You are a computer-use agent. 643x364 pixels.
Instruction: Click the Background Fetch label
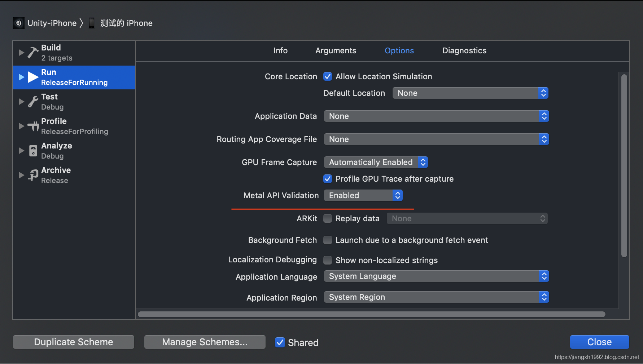(283, 240)
